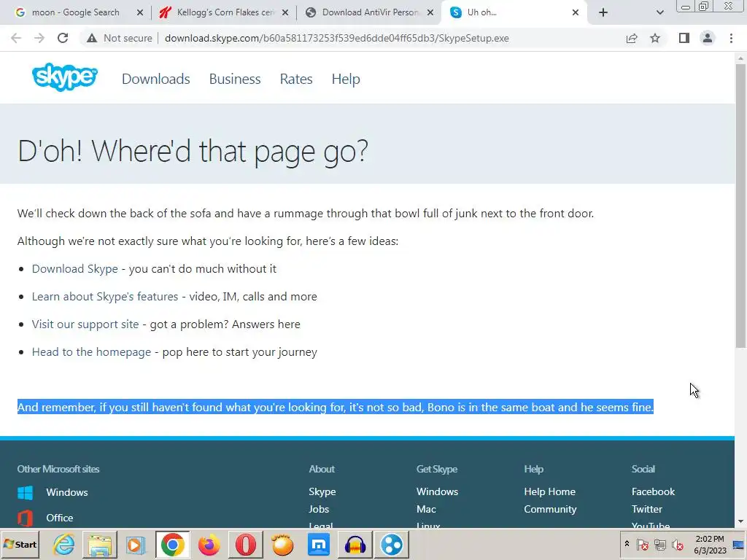This screenshot has height=560, width=747.
Task: Open File Explorer folder taskbar icon
Action: pos(100,545)
